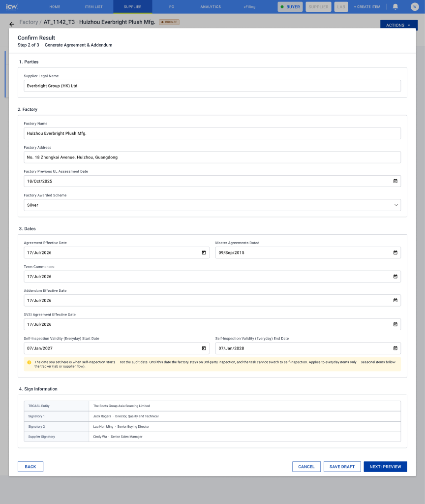Open calendar for SVSI Agreement Effective Date
The image size is (425, 504).
coord(395,324)
